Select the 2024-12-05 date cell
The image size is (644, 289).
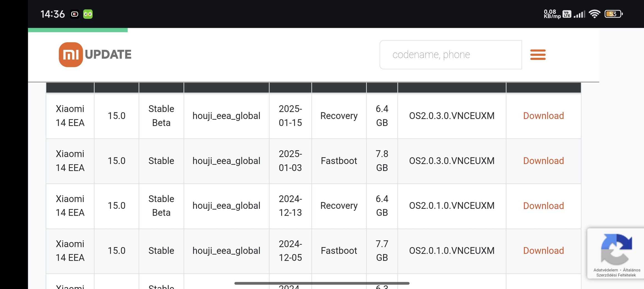pos(290,251)
